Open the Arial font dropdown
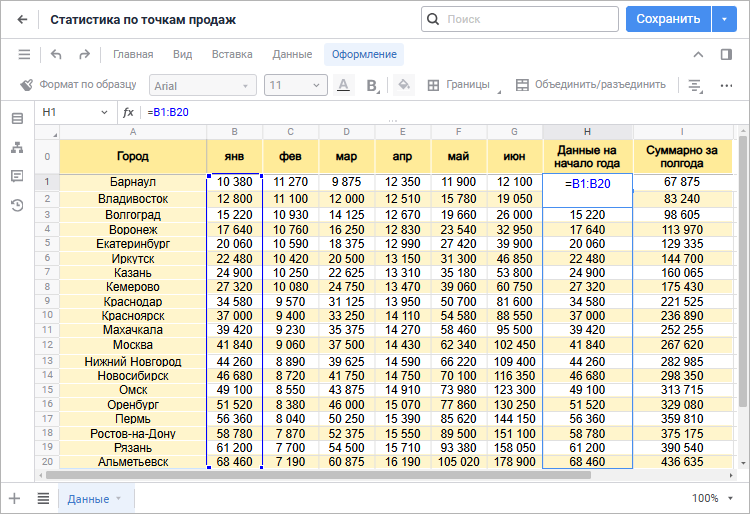This screenshot has width=750, height=514. [x=203, y=86]
